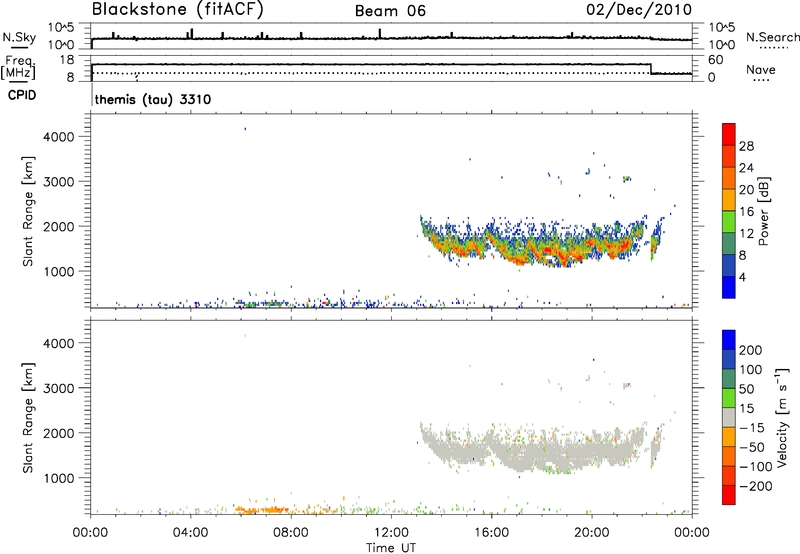This screenshot has width=800, height=554.
Task: Click the '12:00' time tick label
Action: [x=391, y=533]
